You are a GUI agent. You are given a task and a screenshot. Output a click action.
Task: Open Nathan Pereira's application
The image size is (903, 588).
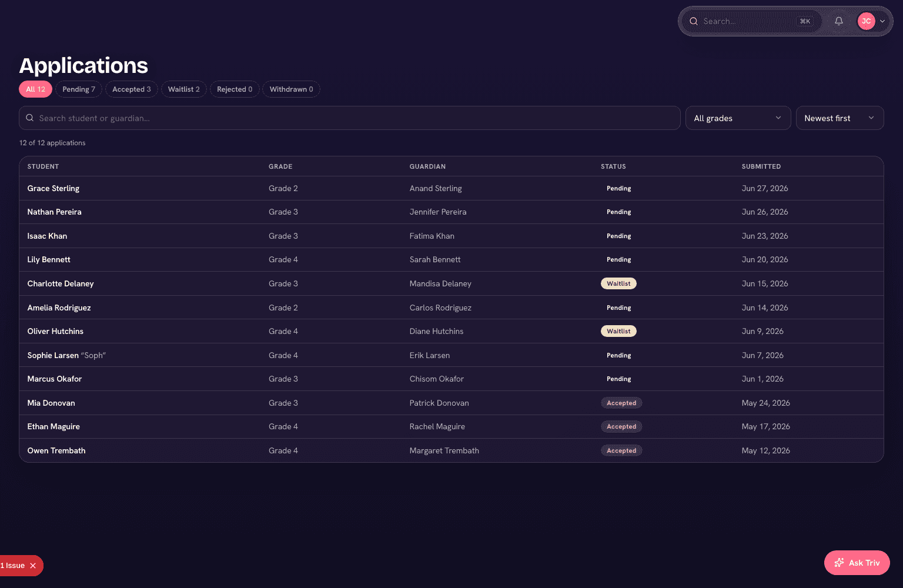coord(451,212)
